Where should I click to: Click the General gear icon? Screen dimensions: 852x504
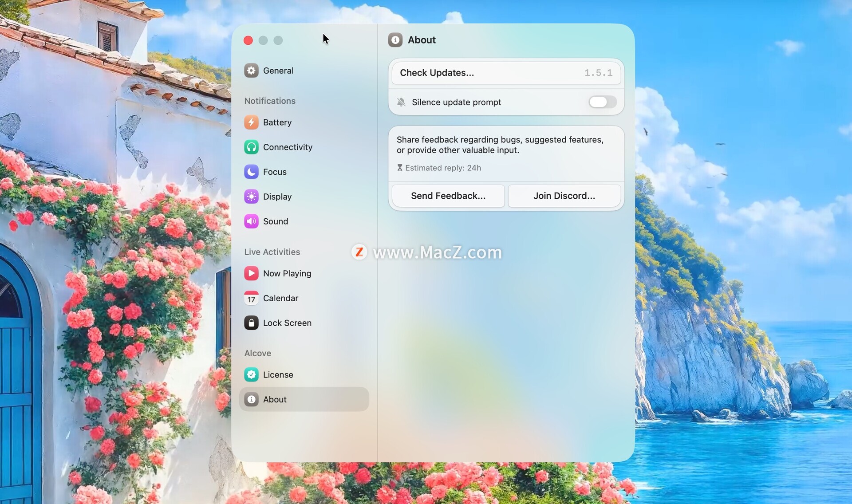(251, 71)
